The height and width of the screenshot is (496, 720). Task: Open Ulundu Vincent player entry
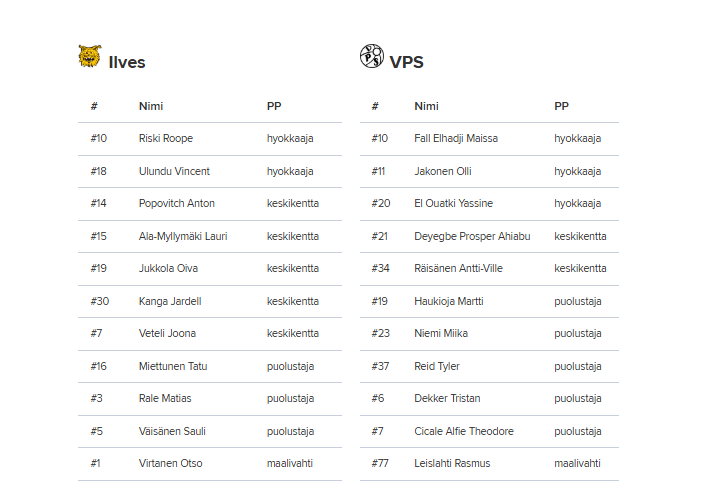tap(174, 171)
